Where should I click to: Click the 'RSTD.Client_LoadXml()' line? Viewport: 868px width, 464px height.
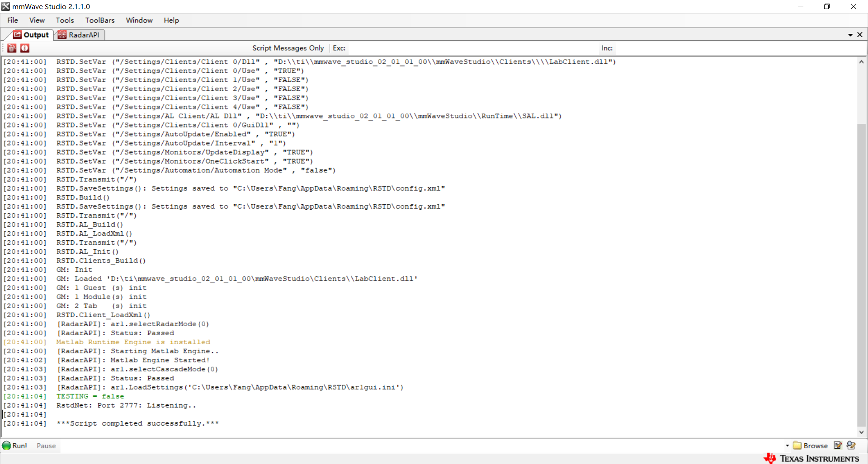pyautogui.click(x=103, y=315)
